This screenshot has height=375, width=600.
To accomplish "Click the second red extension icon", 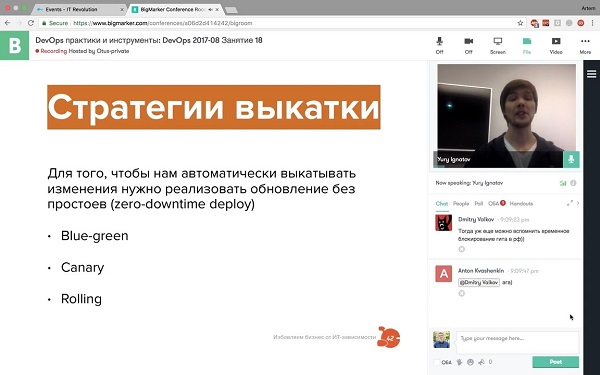I will tap(546, 23).
